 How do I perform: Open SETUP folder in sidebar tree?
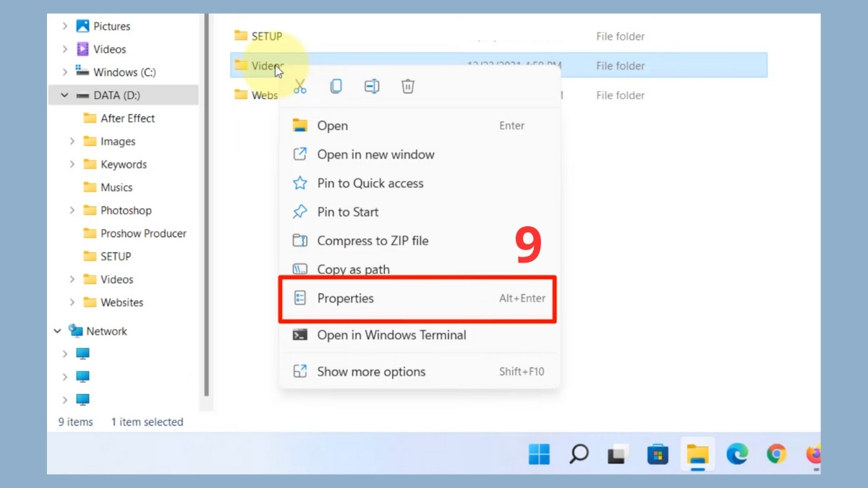tap(116, 257)
